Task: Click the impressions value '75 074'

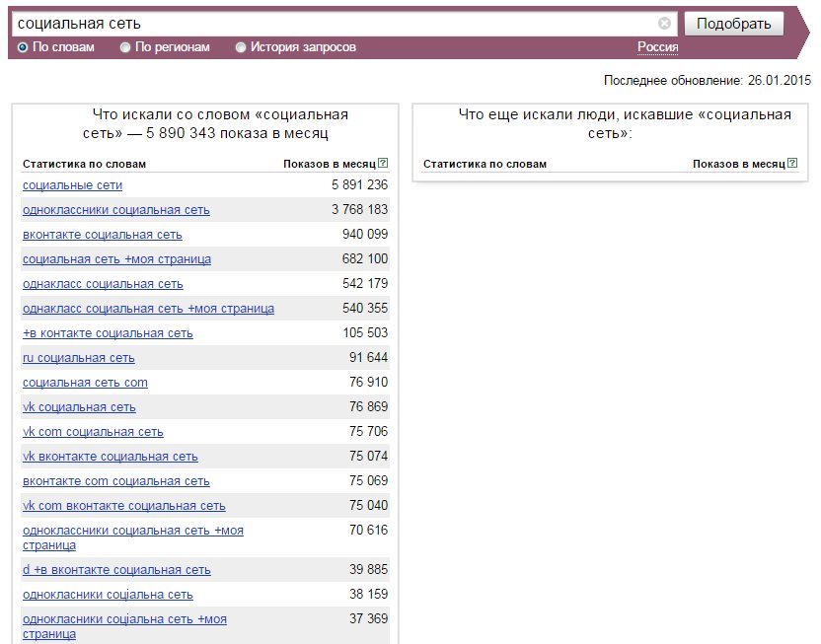Action: point(368,456)
